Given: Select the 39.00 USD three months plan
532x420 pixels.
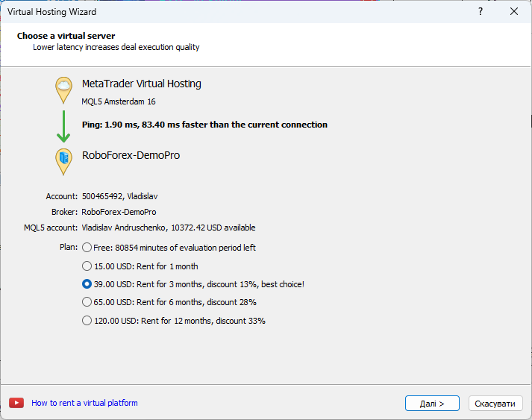Looking at the screenshot, I should pos(87,284).
